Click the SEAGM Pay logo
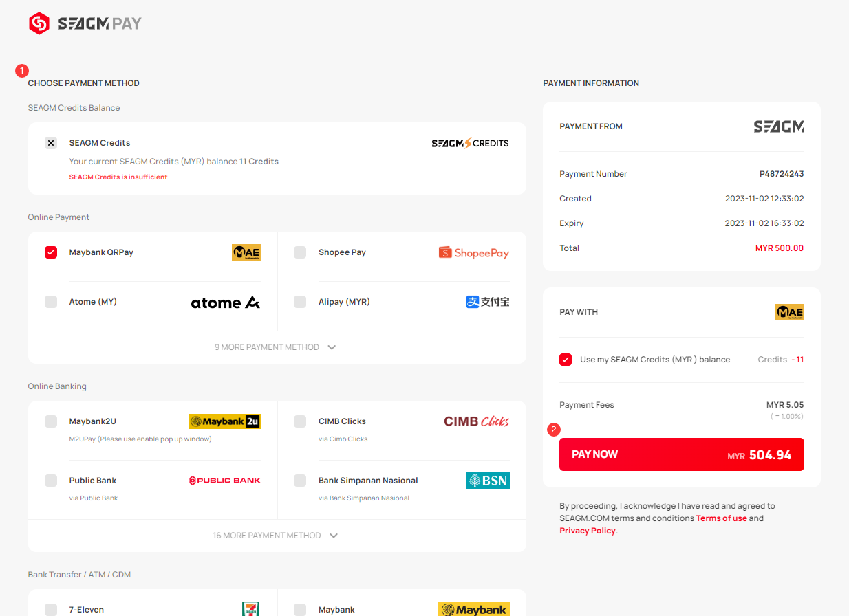 coord(85,23)
